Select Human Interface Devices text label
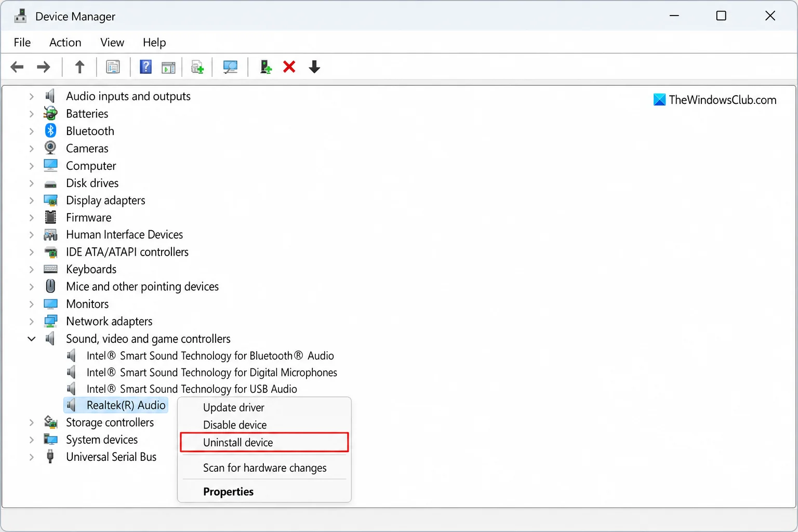 (124, 234)
